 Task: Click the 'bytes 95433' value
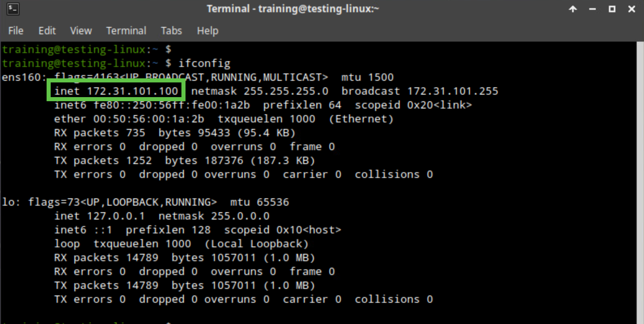(x=194, y=133)
